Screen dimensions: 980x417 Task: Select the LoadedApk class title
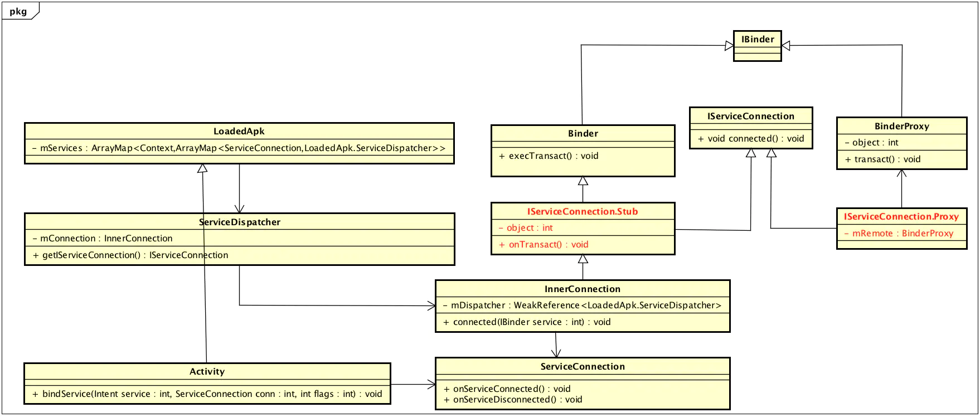tap(239, 132)
